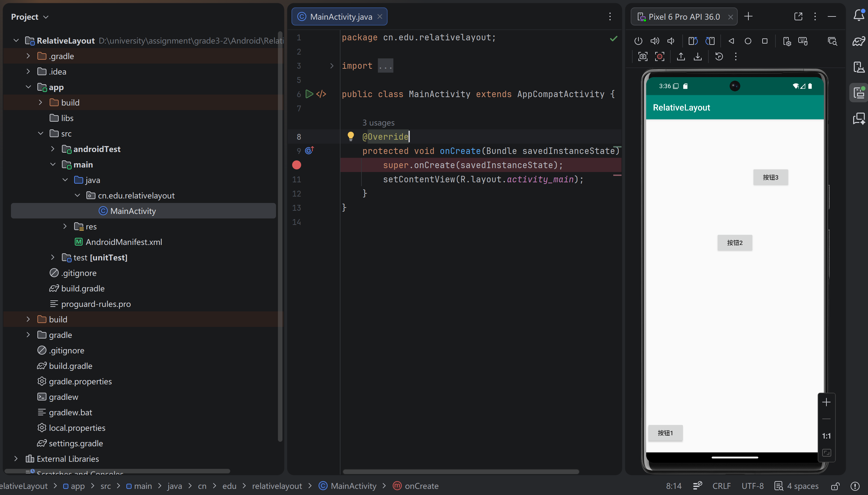Open AndroidManifest.xml in the project tree

pyautogui.click(x=124, y=242)
